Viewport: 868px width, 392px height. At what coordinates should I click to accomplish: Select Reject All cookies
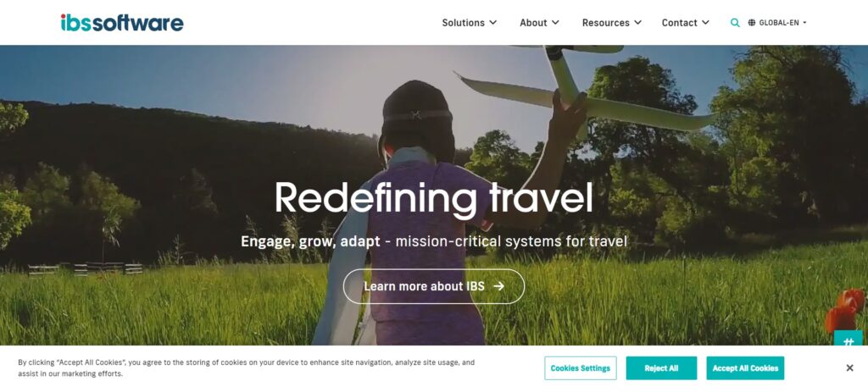click(661, 368)
